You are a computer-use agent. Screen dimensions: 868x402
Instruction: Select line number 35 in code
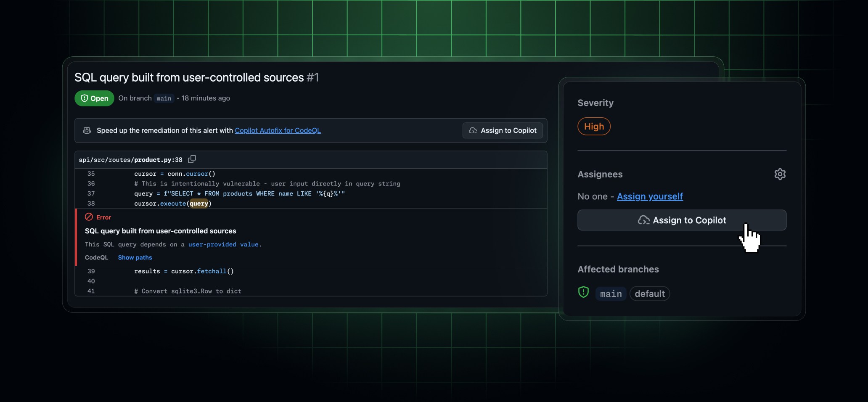click(x=91, y=174)
